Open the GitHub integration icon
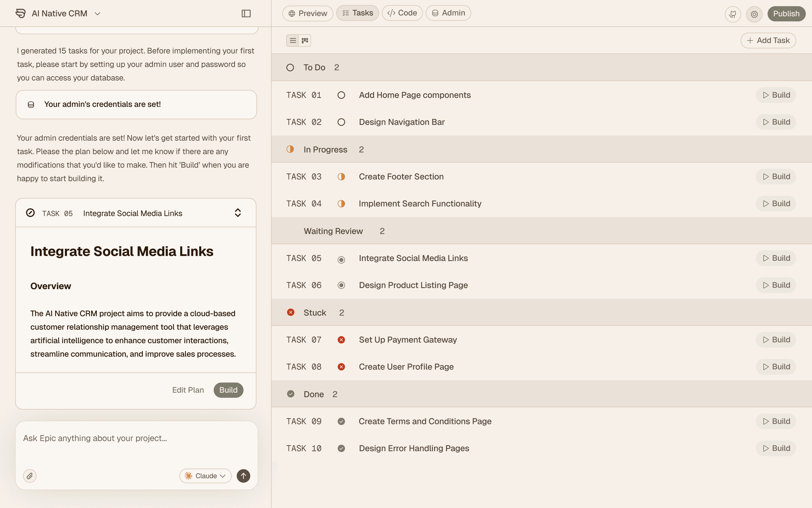This screenshot has height=508, width=812. click(732, 14)
